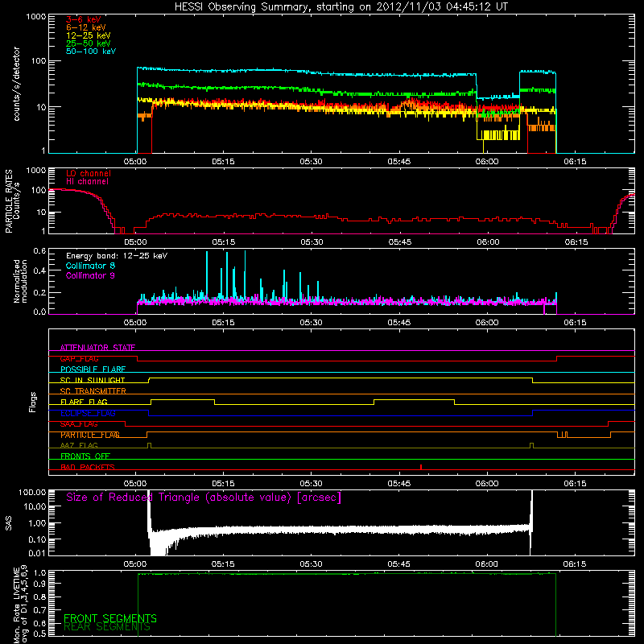This screenshot has width=644, height=644.
Task: Select the yellow 12-25 keV legend label in the top panel
Action: pyautogui.click(x=89, y=35)
